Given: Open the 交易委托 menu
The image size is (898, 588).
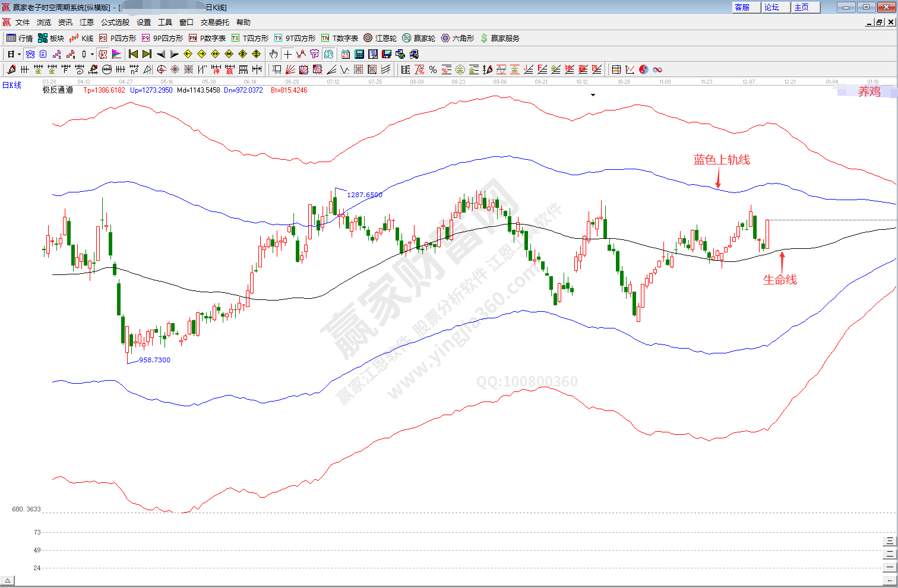Looking at the screenshot, I should [214, 23].
